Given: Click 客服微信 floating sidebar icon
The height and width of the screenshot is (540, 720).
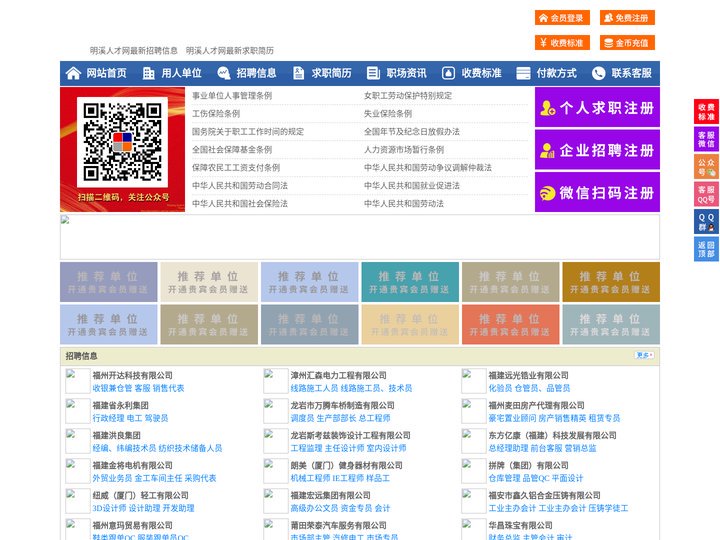Looking at the screenshot, I should [706, 139].
